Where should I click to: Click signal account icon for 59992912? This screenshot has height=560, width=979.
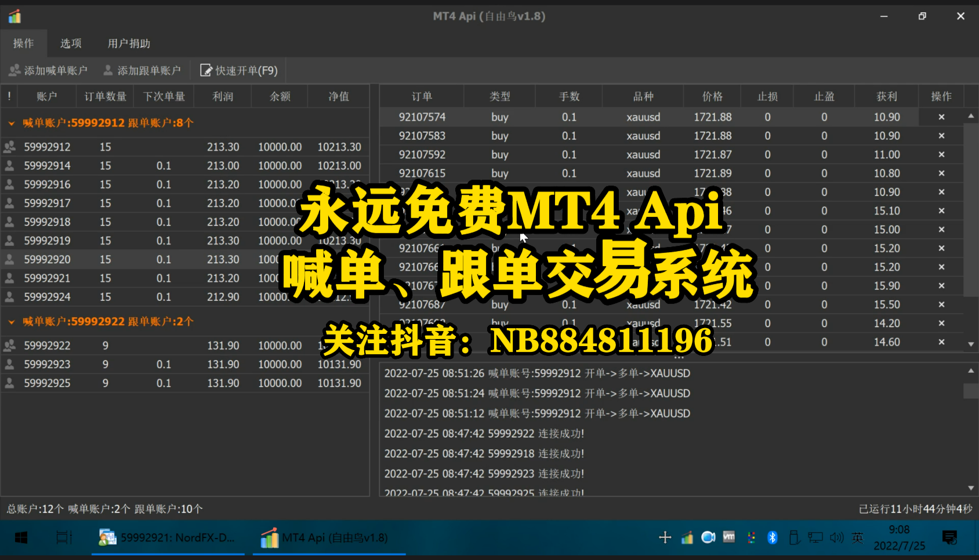[x=9, y=147]
